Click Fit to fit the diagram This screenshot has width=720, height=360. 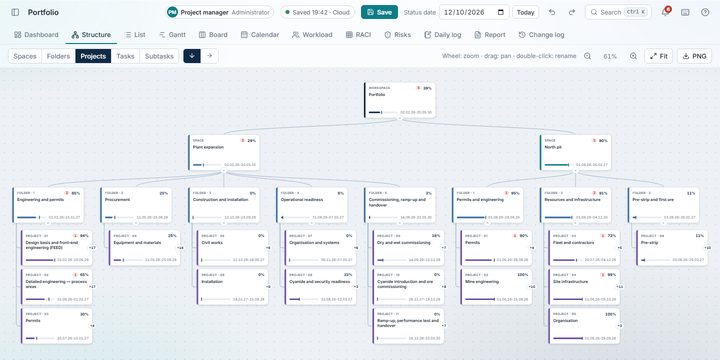pos(658,56)
